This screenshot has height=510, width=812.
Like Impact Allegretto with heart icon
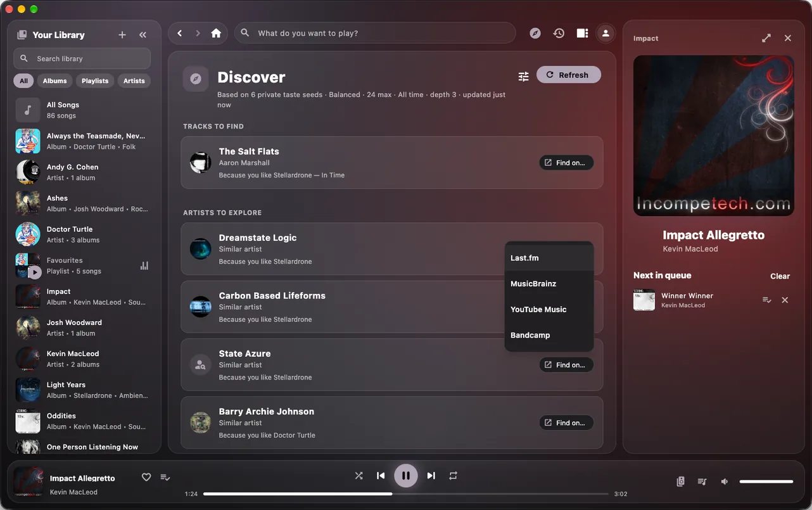(x=146, y=477)
